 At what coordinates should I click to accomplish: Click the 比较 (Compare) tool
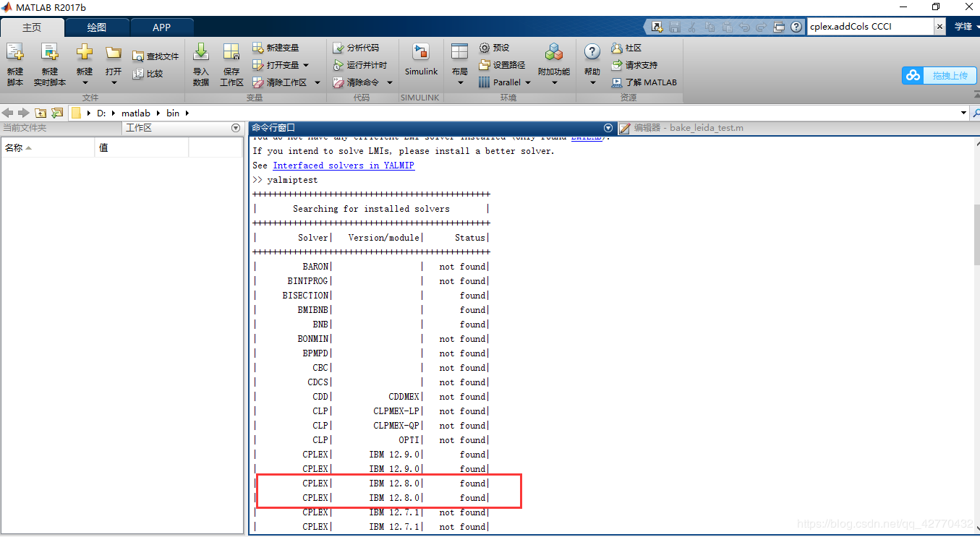point(148,74)
